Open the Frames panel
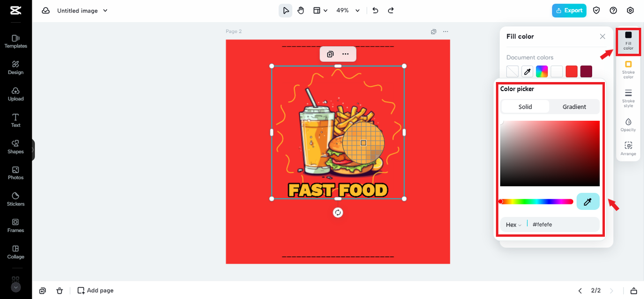This screenshot has height=299, width=644. pyautogui.click(x=16, y=226)
